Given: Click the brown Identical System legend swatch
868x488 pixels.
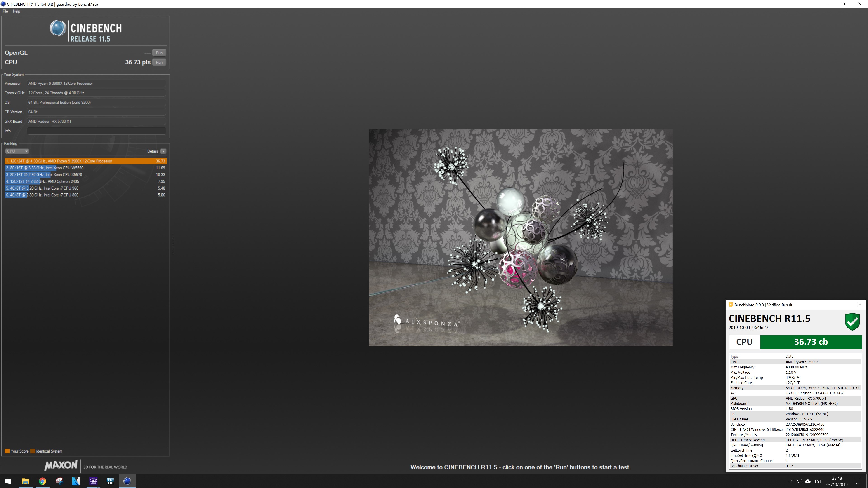Looking at the screenshot, I should click(33, 451).
